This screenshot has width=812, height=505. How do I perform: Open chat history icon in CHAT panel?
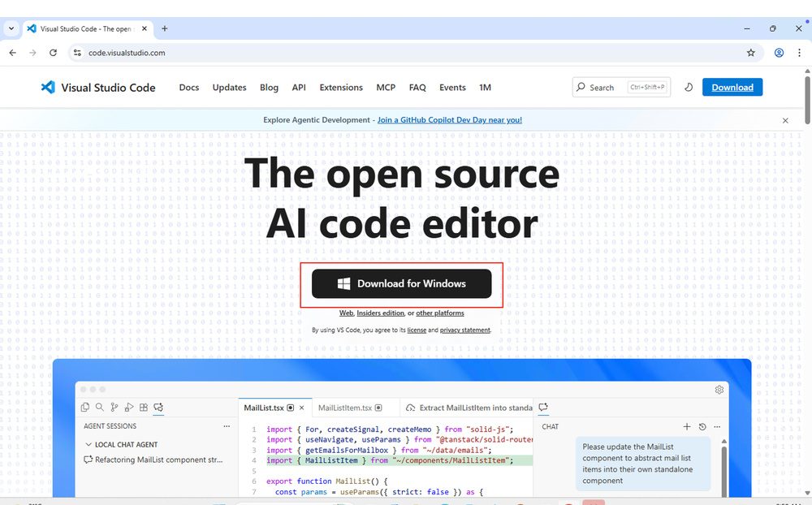(x=702, y=426)
